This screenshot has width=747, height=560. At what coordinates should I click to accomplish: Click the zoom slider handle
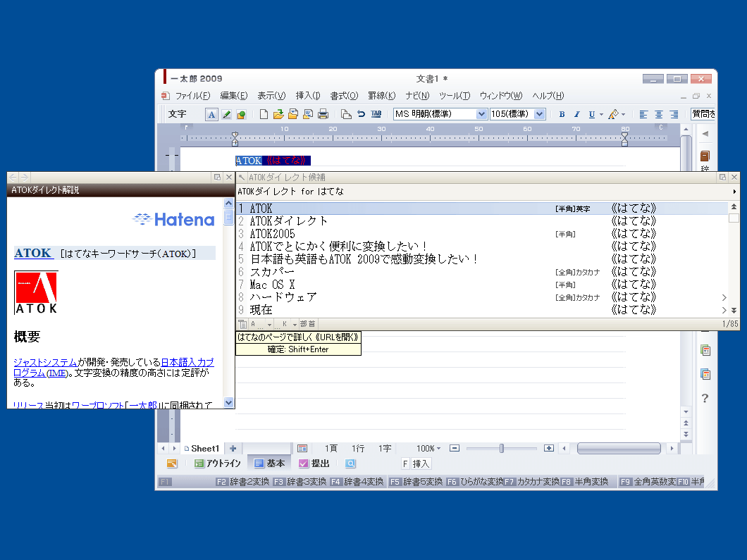[x=502, y=449]
